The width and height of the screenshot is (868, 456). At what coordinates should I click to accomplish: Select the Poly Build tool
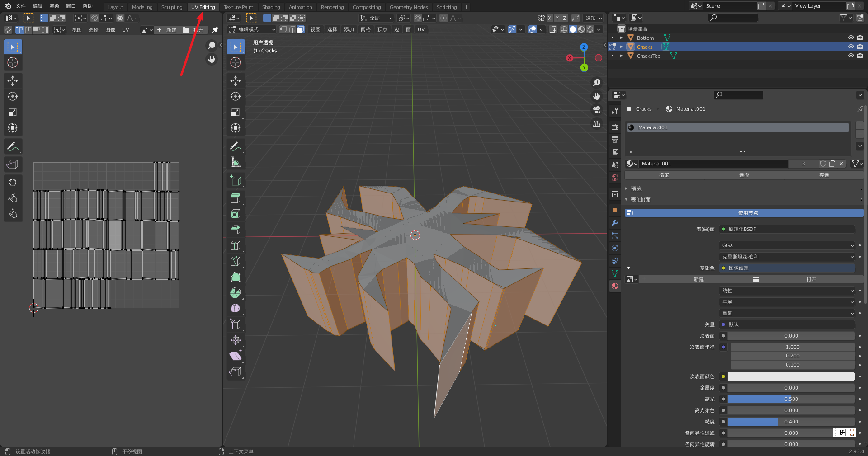tap(236, 277)
